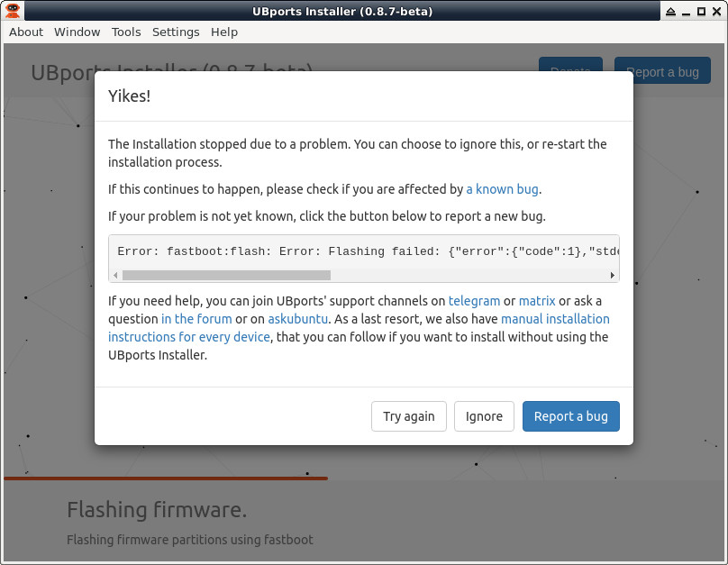This screenshot has width=728, height=565.
Task: Follow the 'a known bug' link
Action: 502,189
